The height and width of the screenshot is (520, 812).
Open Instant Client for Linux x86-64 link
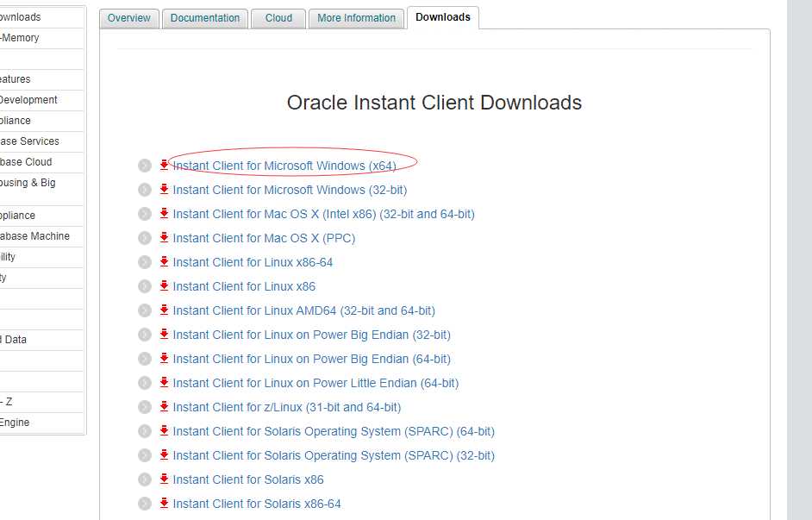[253, 263]
